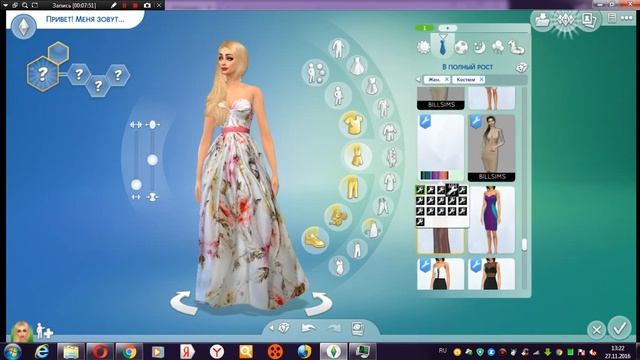
Task: Select the sheer black top outfit thumbnail
Action: [491, 274]
